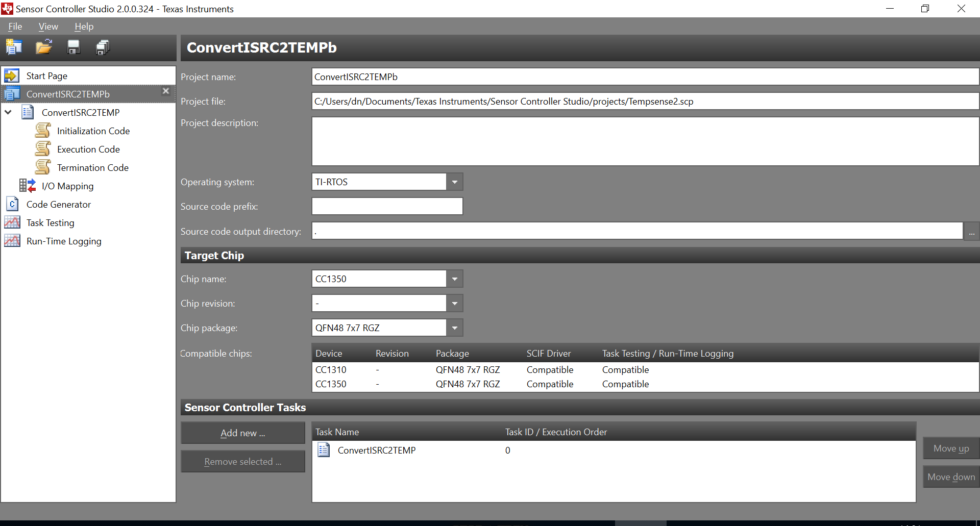Open the File menu
This screenshot has height=526, width=980.
[15, 27]
